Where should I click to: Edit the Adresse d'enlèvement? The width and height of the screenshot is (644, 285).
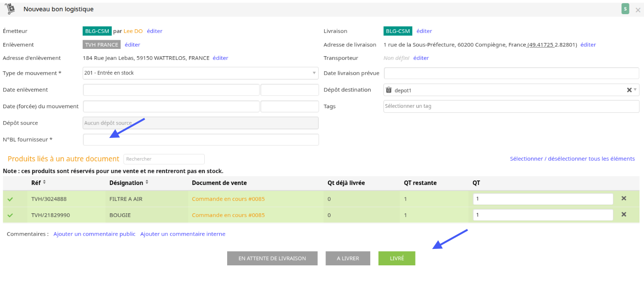(x=220, y=58)
